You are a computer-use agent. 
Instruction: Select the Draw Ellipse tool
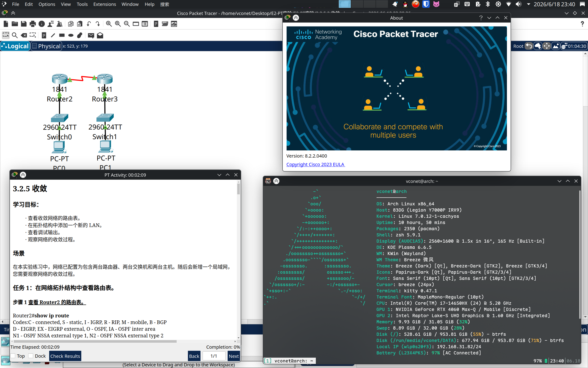tap(71, 35)
